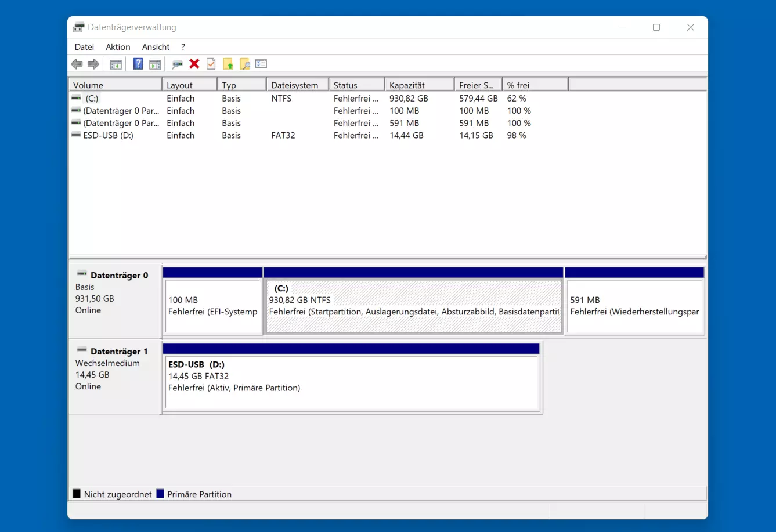Maximize the Datenträgerverwaltung window
Image resolution: width=776 pixels, height=532 pixels.
pos(656,27)
